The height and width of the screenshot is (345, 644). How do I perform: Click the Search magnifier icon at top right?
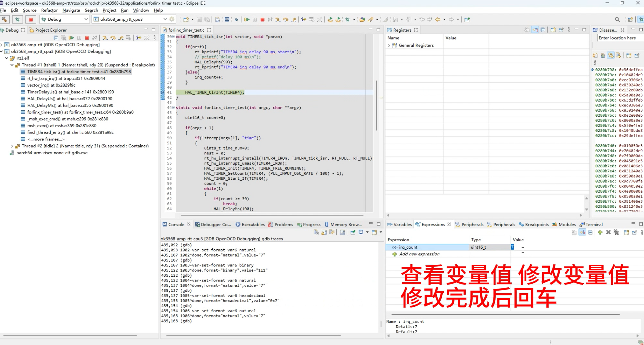point(617,19)
